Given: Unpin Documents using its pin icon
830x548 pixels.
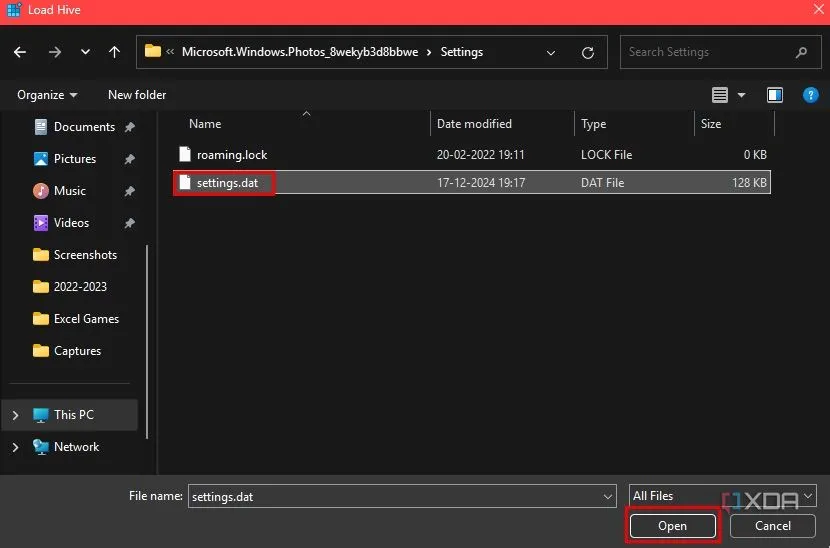Looking at the screenshot, I should tap(130, 127).
